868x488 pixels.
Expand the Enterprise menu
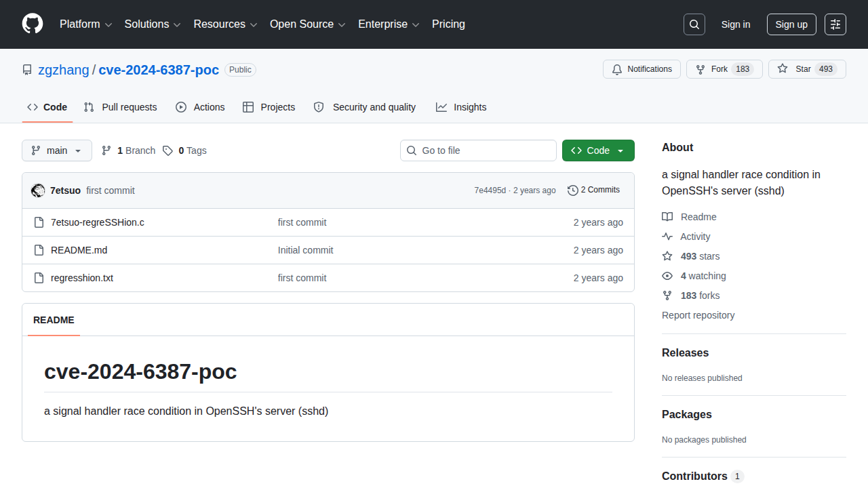tap(389, 24)
